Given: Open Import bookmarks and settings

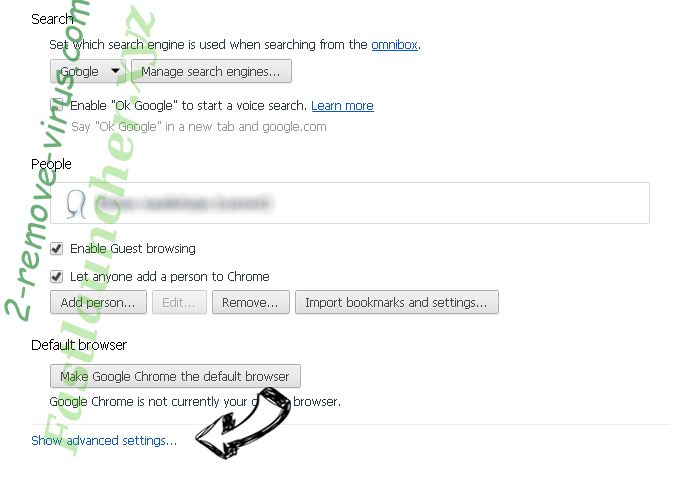Looking at the screenshot, I should tap(397, 302).
